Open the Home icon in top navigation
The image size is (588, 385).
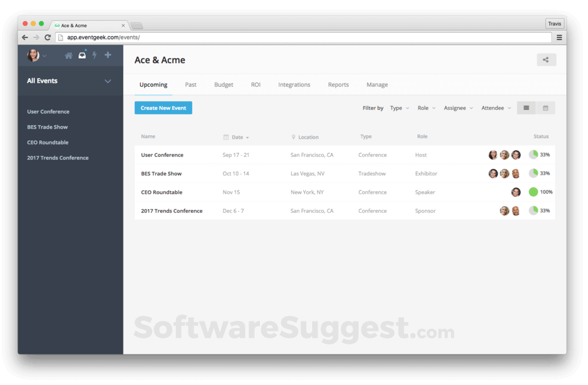point(68,55)
